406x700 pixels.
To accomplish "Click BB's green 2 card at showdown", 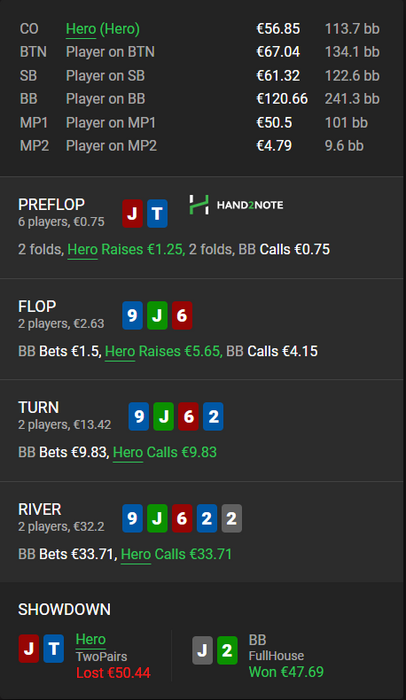I will 227,650.
